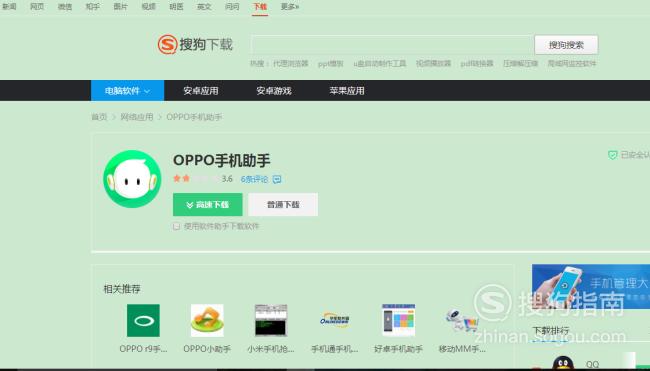Click the OPPO手机助手 app title
The image size is (650, 371).
tap(221, 160)
